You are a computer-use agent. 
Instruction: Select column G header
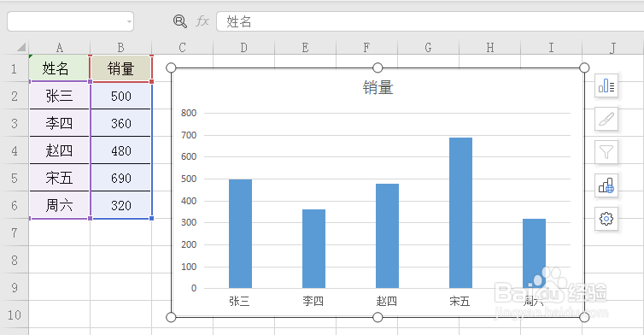pyautogui.click(x=428, y=48)
